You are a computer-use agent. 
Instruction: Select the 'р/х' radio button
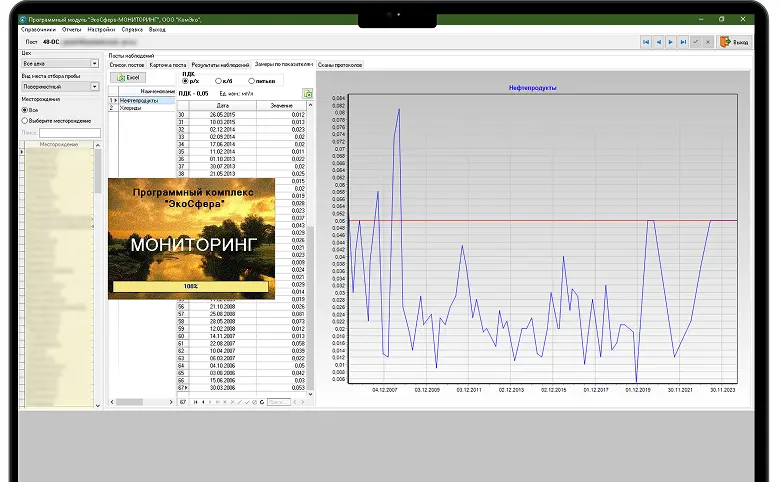(186, 81)
